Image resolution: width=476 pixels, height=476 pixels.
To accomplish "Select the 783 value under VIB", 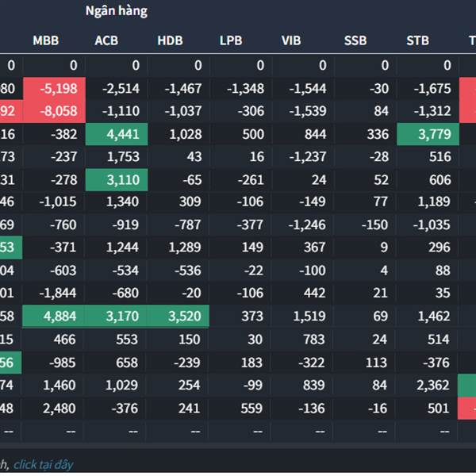I will pyautogui.click(x=314, y=340).
